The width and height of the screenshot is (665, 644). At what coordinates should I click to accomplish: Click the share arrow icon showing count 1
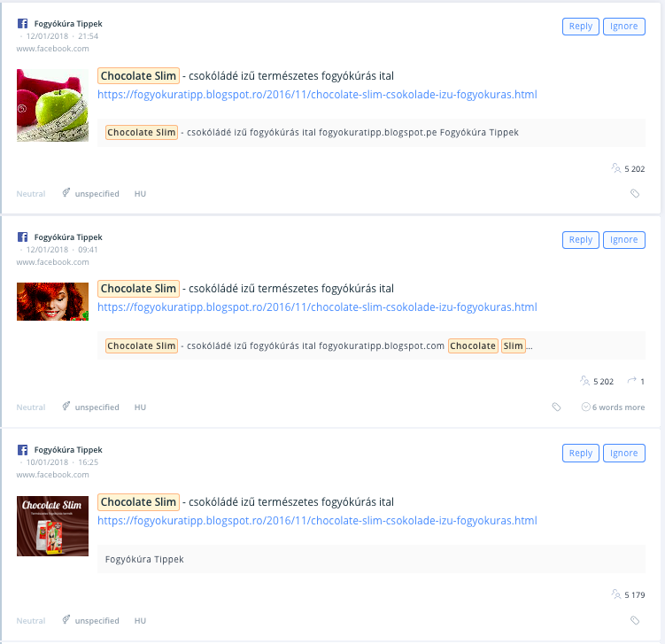tap(632, 381)
